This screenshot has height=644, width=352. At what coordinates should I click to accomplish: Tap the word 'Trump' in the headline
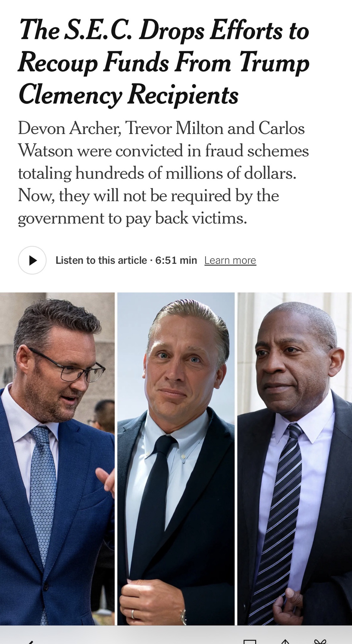pyautogui.click(x=274, y=63)
